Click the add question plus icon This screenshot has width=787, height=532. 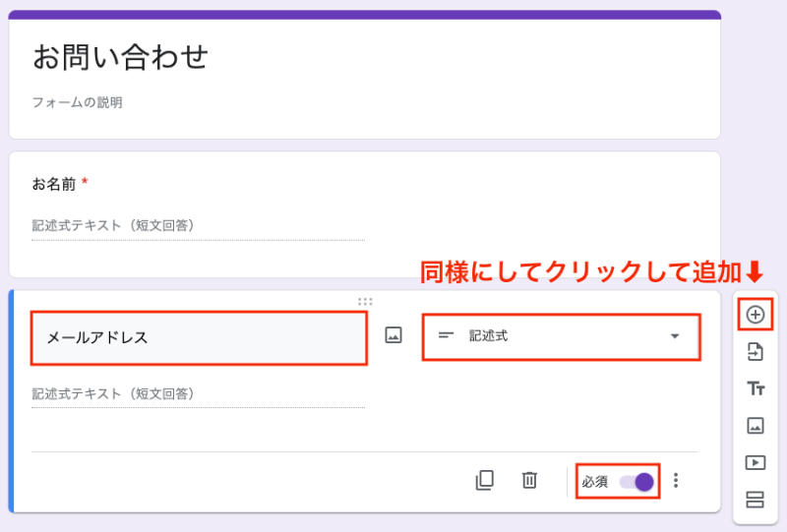[x=756, y=315]
